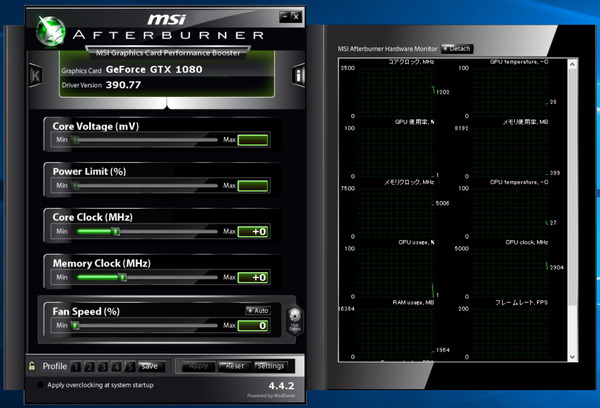Click the Apply button
600x408 pixels.
(x=198, y=366)
